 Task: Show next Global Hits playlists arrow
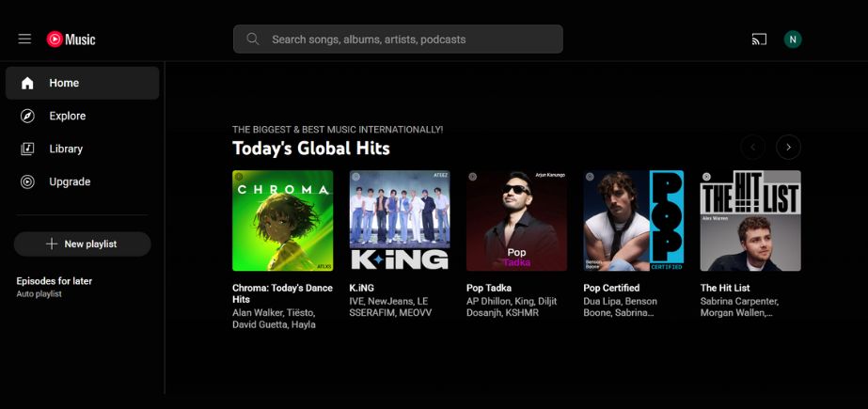[788, 148]
